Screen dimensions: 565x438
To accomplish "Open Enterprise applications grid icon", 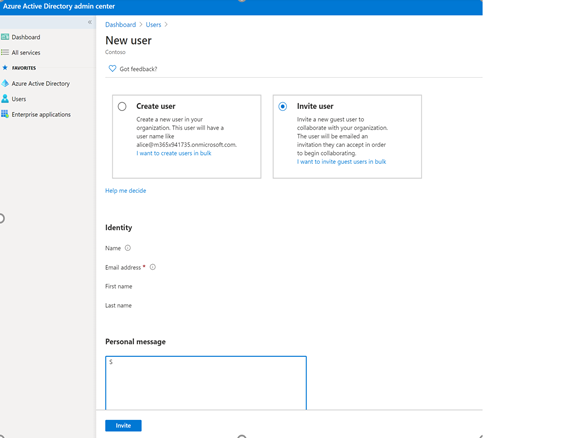I will click(x=5, y=114).
